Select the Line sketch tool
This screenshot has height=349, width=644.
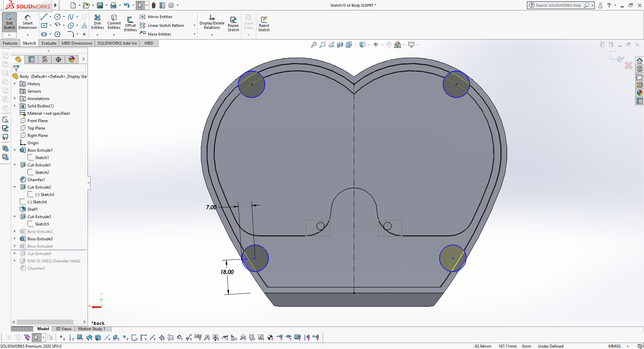coord(44,17)
